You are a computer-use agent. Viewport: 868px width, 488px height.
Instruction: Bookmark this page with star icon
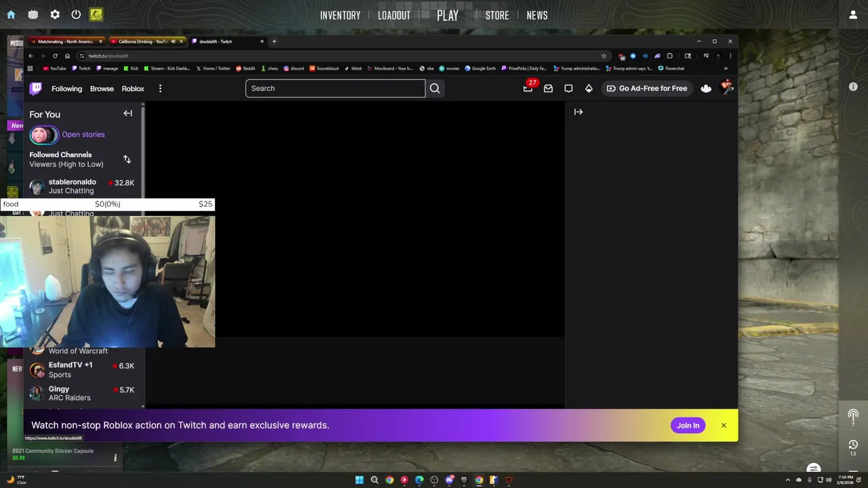point(604,56)
